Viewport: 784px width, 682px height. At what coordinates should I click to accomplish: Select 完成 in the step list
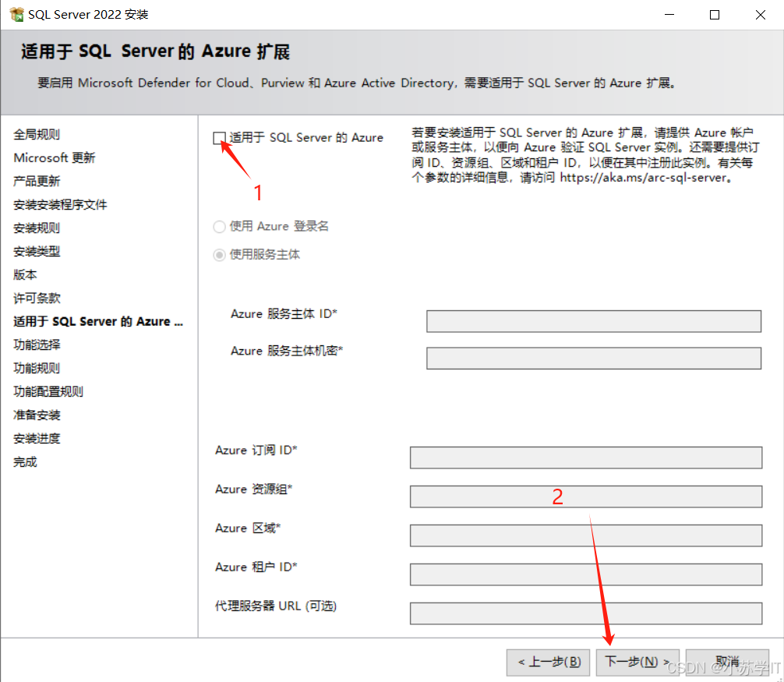[25, 462]
